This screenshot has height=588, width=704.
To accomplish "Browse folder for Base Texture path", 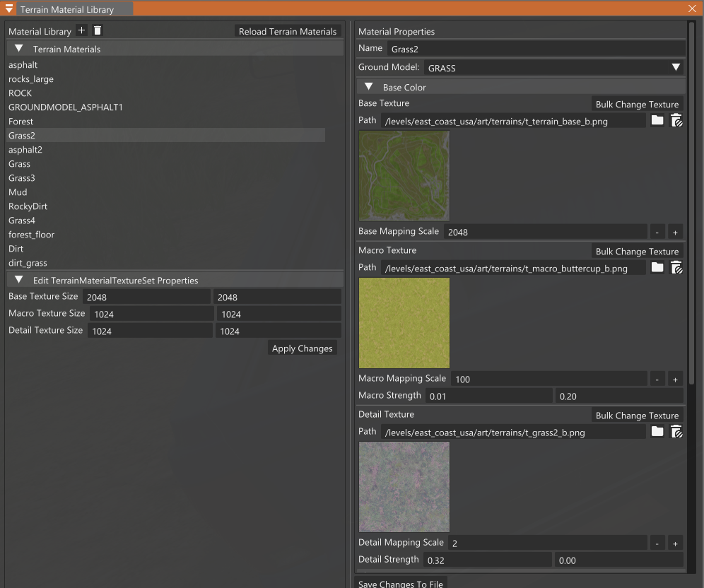I will point(657,121).
